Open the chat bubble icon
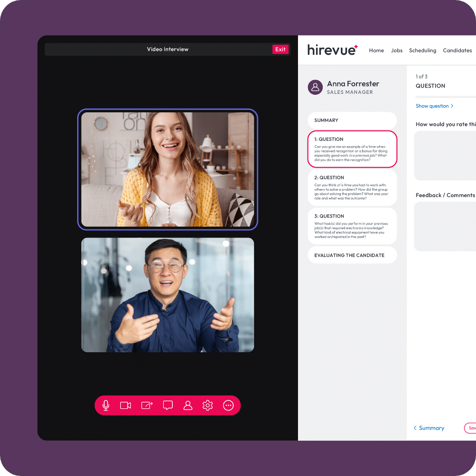 tap(168, 406)
